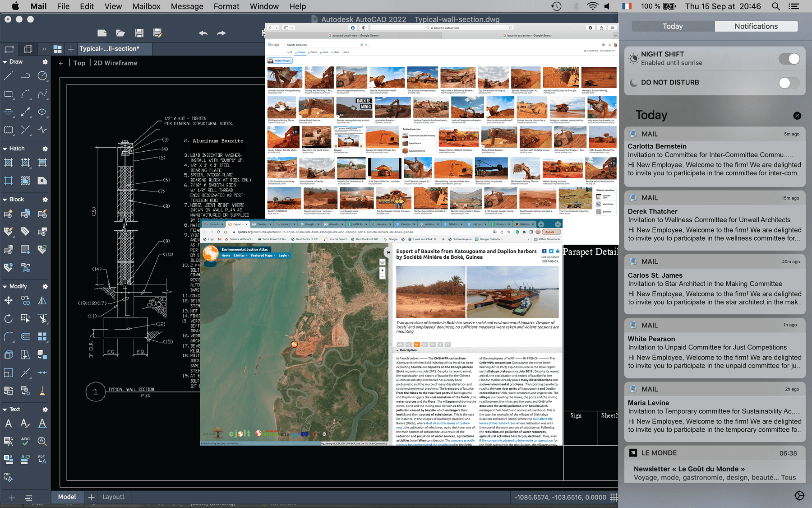Select the Line draw tool
The width and height of the screenshot is (812, 508).
[8, 76]
